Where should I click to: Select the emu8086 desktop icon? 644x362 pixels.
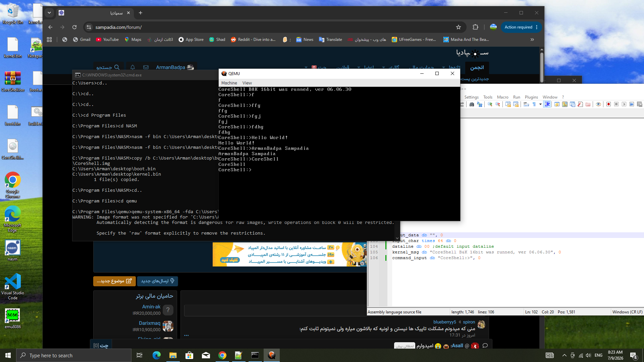(12, 318)
